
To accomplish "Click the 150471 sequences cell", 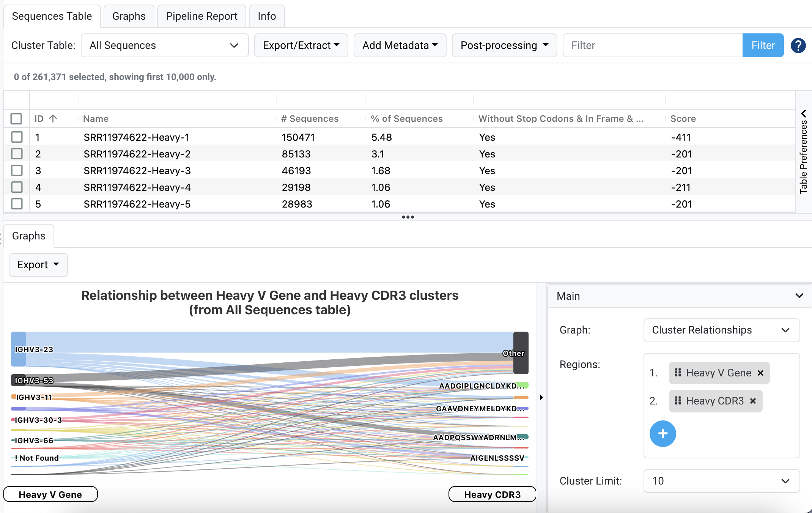I will coord(298,137).
